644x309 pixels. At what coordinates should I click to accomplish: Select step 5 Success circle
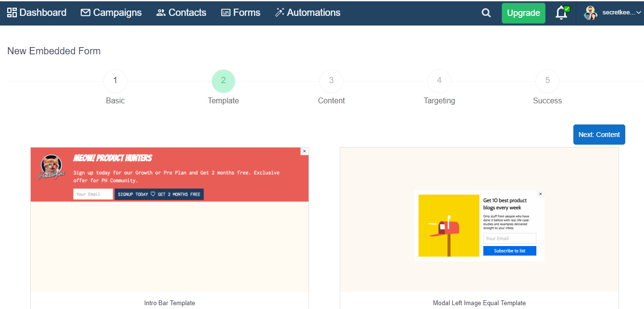(547, 81)
